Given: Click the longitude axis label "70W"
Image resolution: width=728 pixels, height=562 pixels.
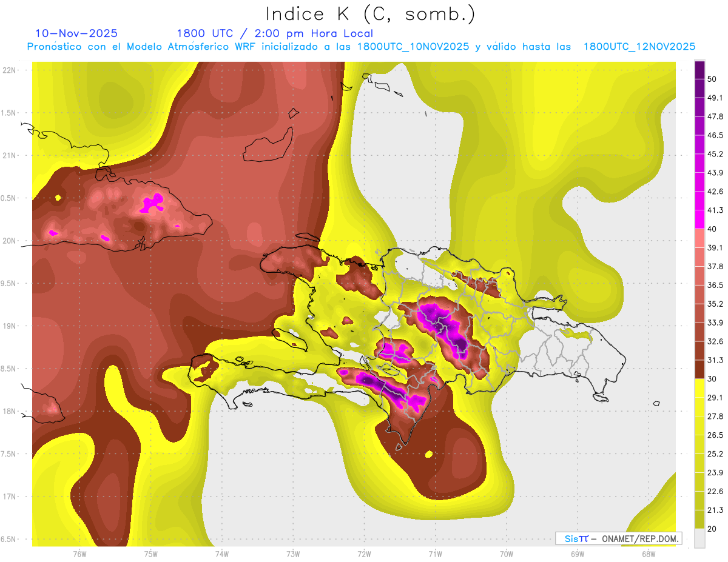Looking at the screenshot, I should [506, 554].
